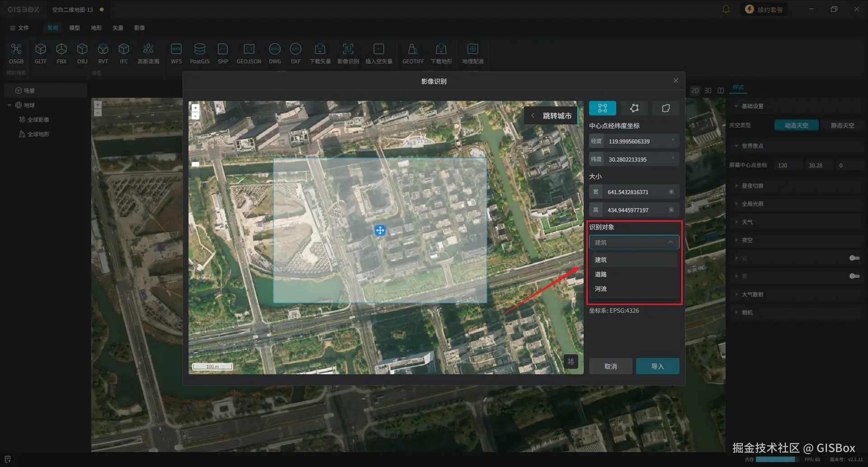
Task: Click the 导入 button
Action: pyautogui.click(x=657, y=366)
